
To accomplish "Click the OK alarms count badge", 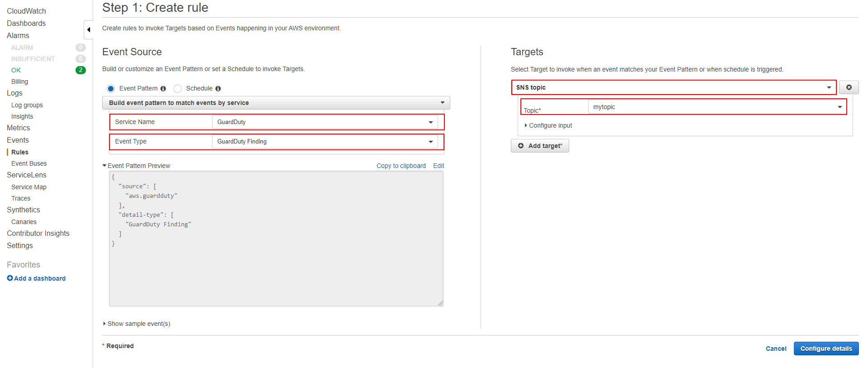I will click(80, 70).
